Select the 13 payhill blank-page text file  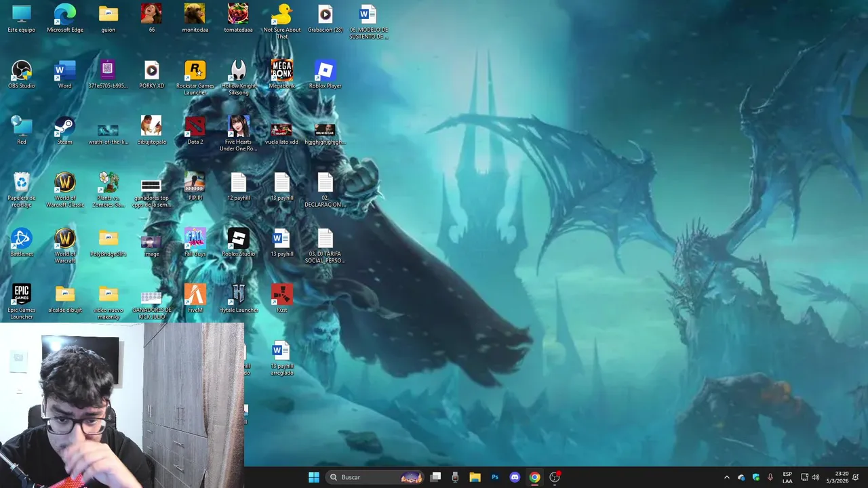click(x=281, y=187)
